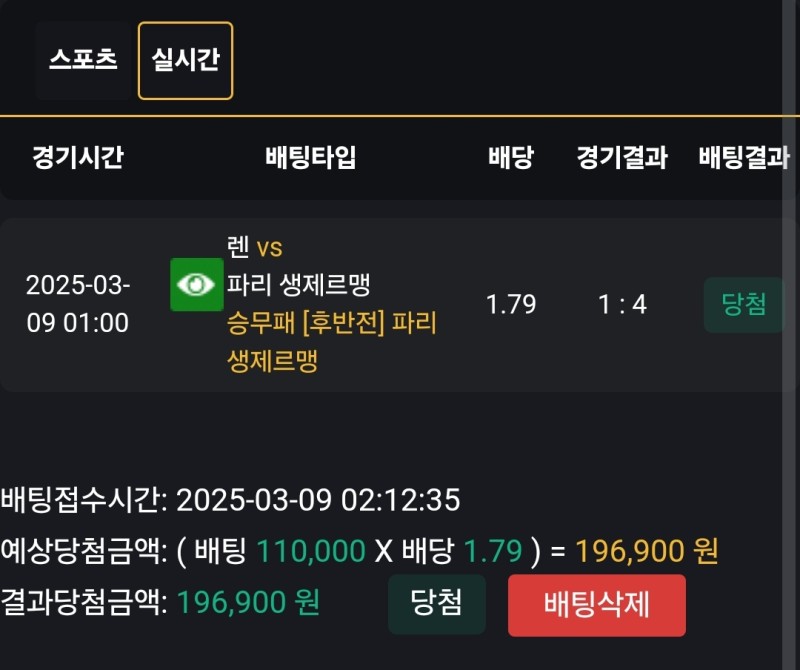Click the 경기시간 column header
This screenshot has width=800, height=670.
pos(77,158)
